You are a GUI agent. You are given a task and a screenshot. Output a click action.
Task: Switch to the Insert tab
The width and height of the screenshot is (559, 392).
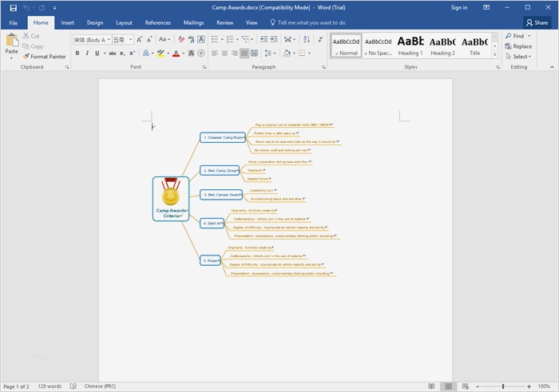point(68,23)
